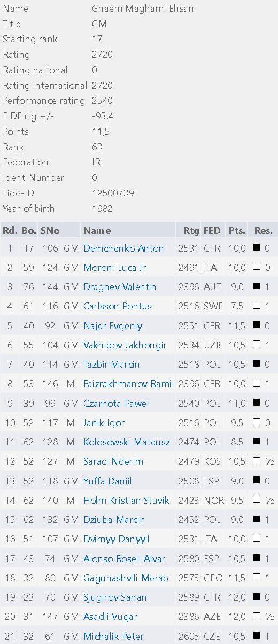278x644 pixels.
Task: Click Faizrakhmanov Ramil name
Action: [129, 384]
